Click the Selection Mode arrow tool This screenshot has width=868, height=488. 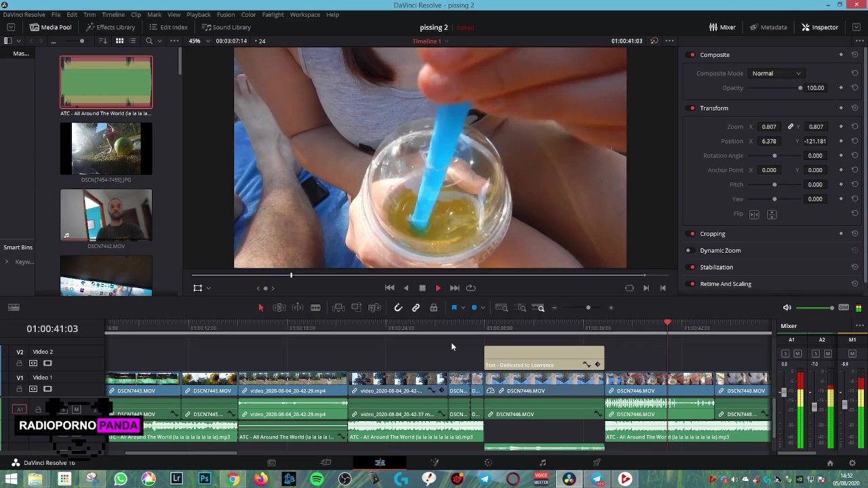(x=260, y=308)
